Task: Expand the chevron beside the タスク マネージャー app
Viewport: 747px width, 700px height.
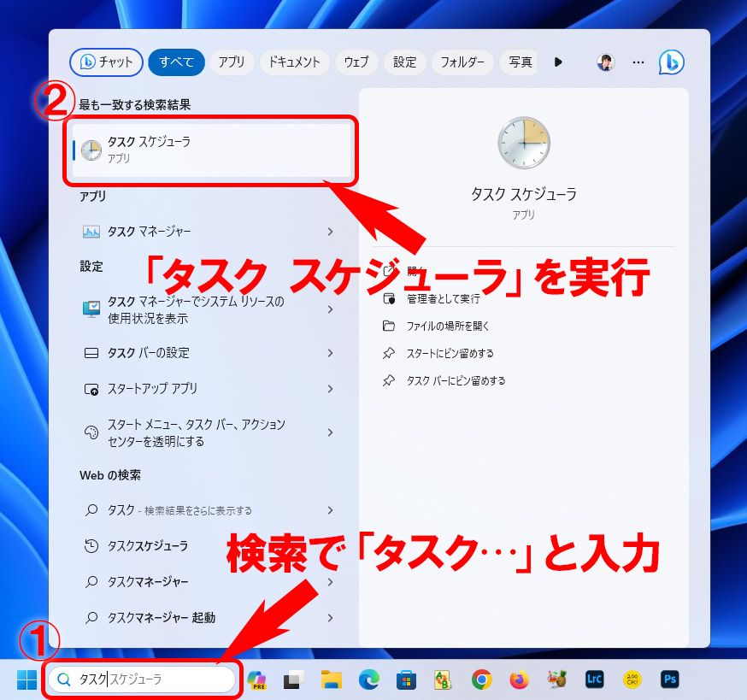Action: (x=330, y=232)
